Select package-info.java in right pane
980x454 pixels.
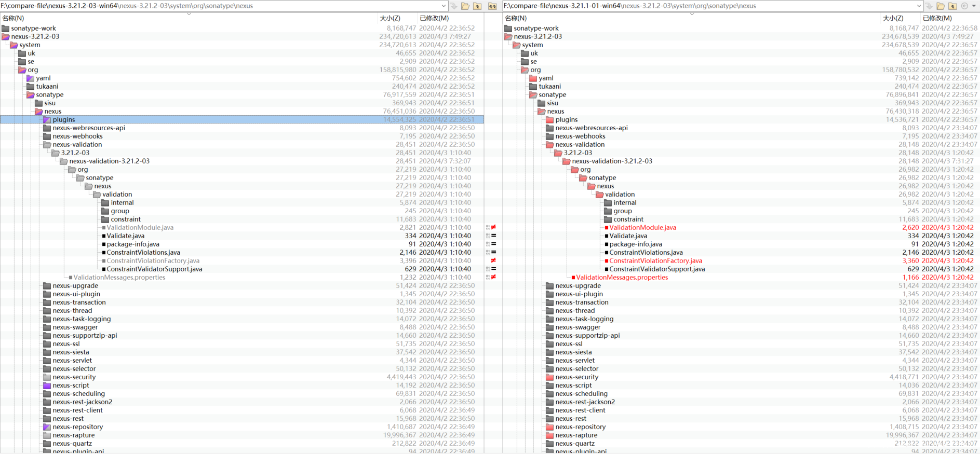[636, 244]
